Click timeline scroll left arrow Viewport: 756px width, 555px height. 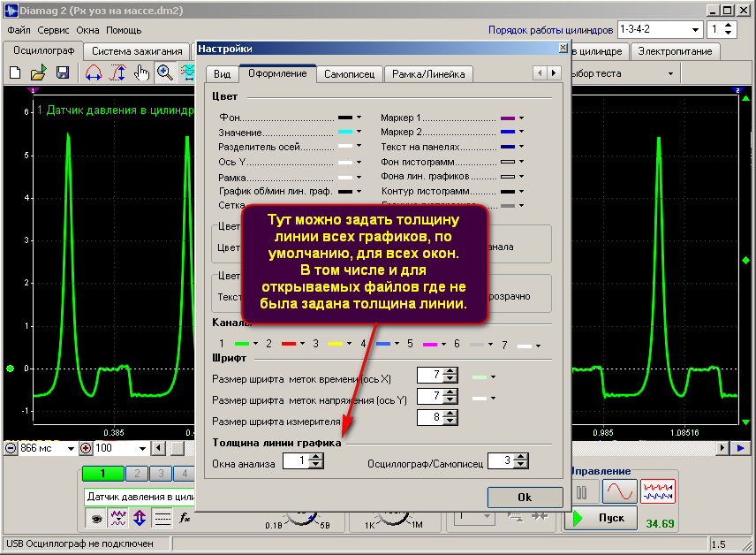tap(158, 448)
